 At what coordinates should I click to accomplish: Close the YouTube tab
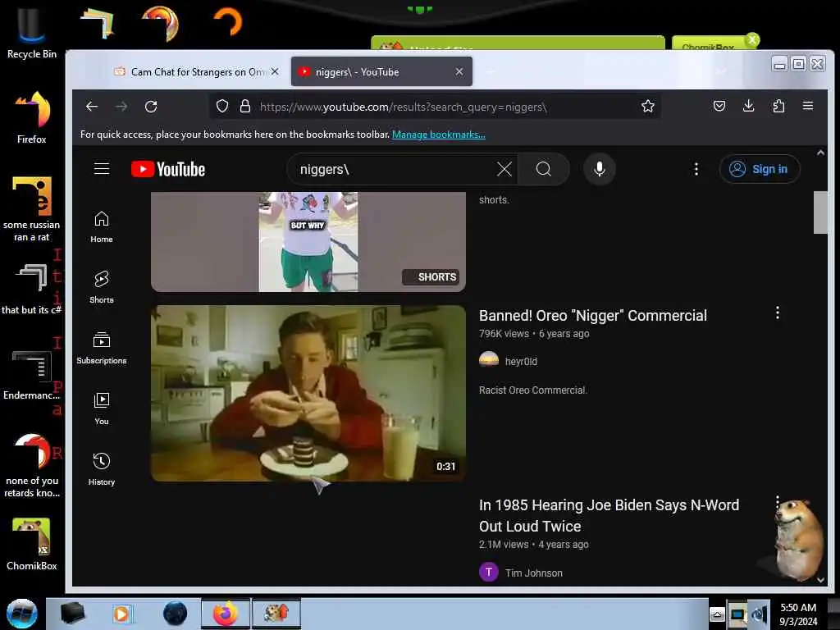coord(459,71)
